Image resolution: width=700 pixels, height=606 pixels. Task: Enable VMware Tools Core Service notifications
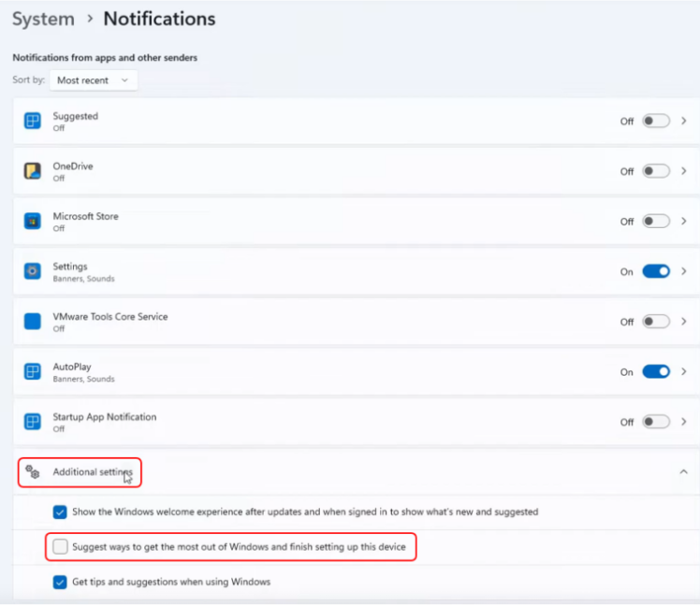[x=656, y=322]
